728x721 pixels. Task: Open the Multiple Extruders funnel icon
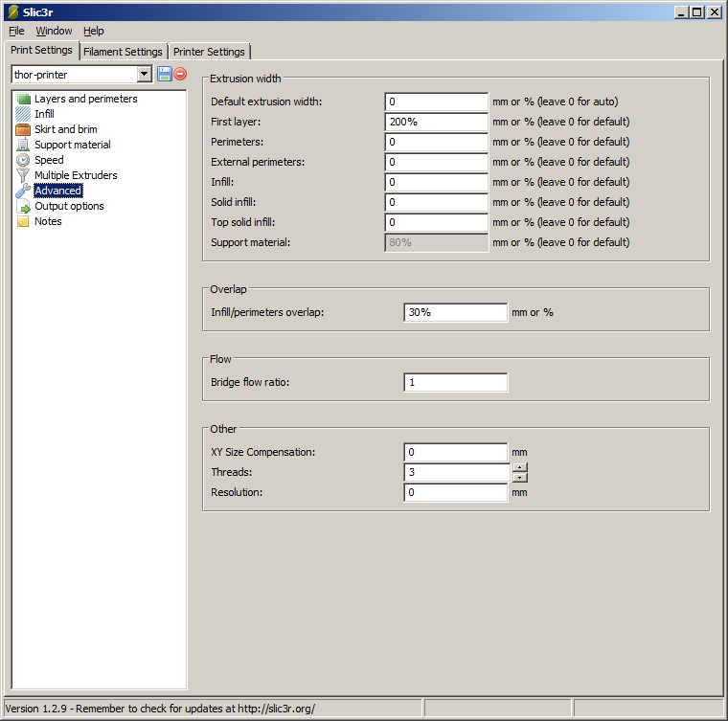[24, 175]
